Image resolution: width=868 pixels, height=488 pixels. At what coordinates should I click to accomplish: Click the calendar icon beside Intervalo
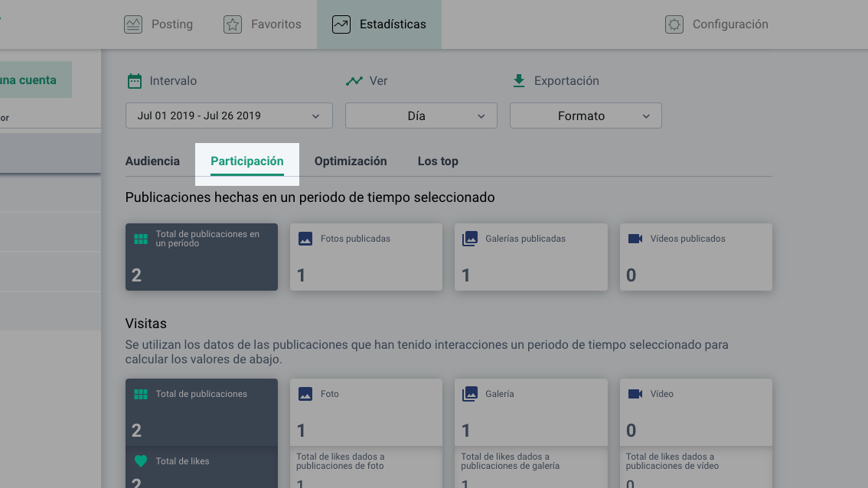coord(135,81)
